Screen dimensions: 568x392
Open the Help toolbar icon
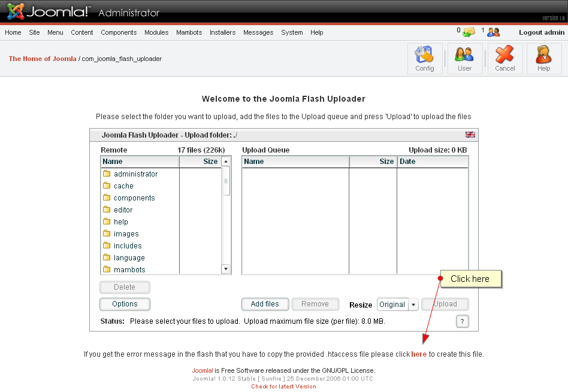[543, 59]
